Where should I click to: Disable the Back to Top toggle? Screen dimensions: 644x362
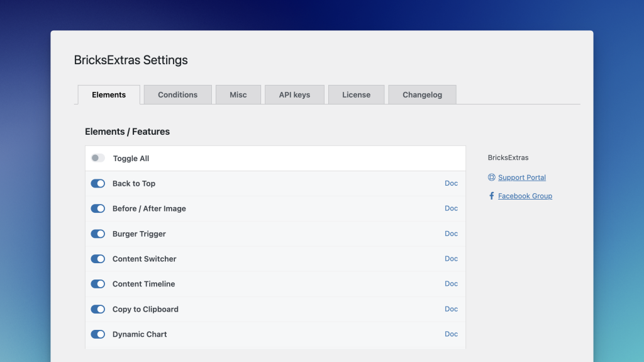click(97, 183)
